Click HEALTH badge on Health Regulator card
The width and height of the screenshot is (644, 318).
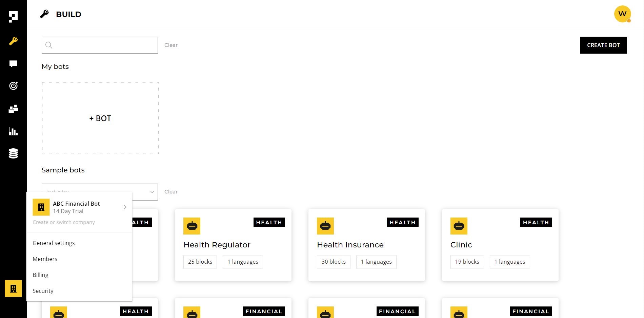pos(269,222)
